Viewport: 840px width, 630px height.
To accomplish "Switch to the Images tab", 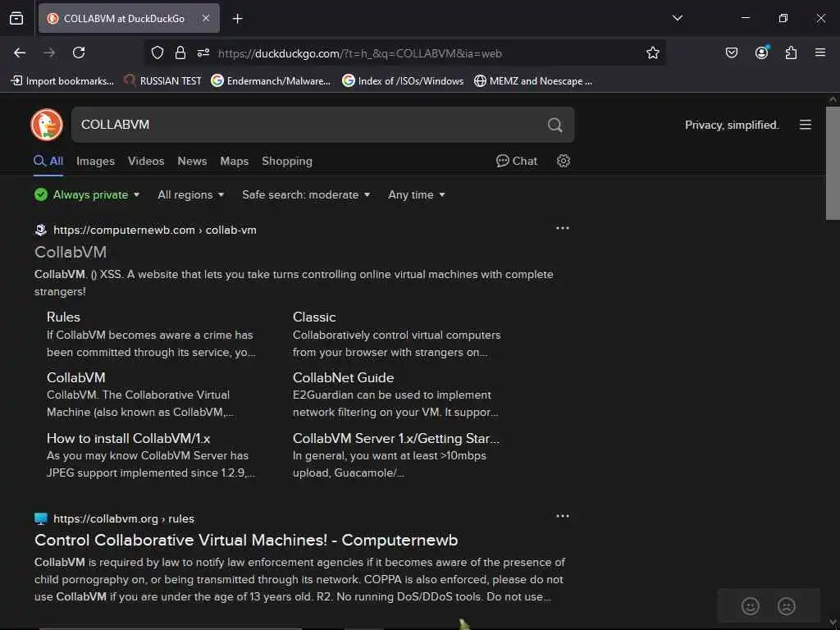I will (95, 162).
